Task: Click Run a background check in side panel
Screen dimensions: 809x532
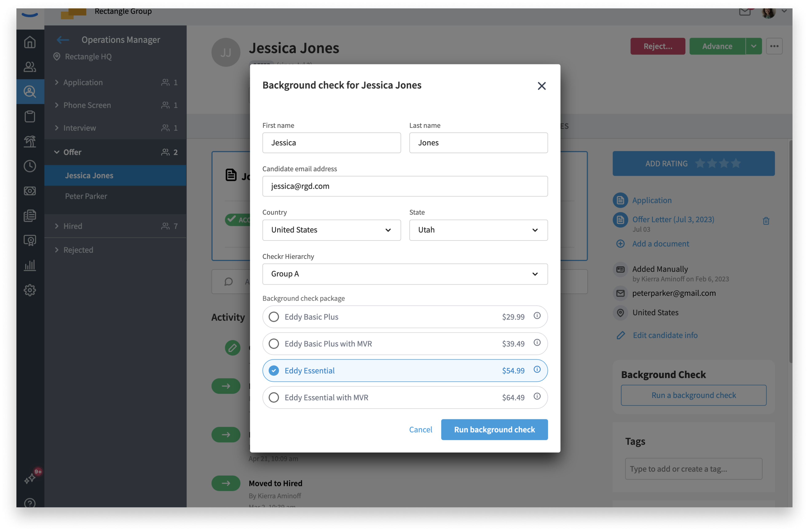Action: (693, 395)
